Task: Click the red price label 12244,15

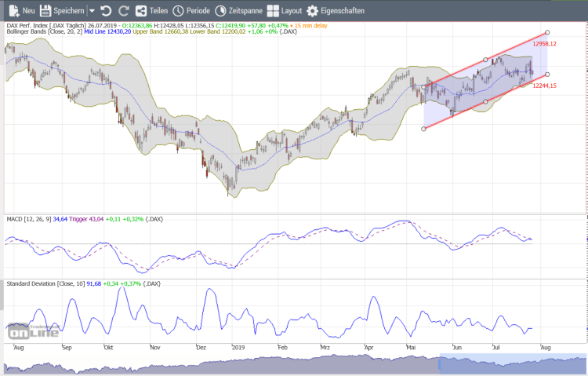Action: (545, 86)
